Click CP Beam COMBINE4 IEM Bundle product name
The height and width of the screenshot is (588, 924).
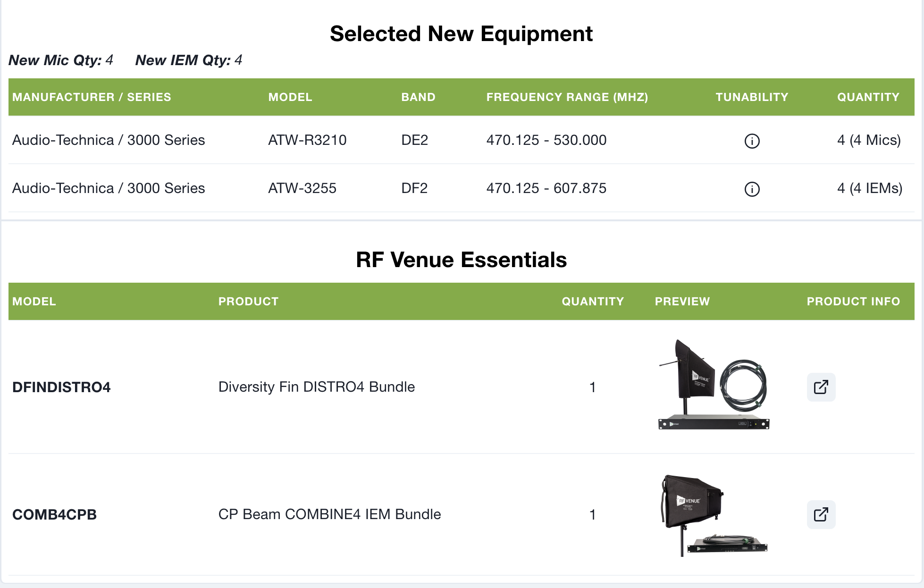pyautogui.click(x=329, y=514)
